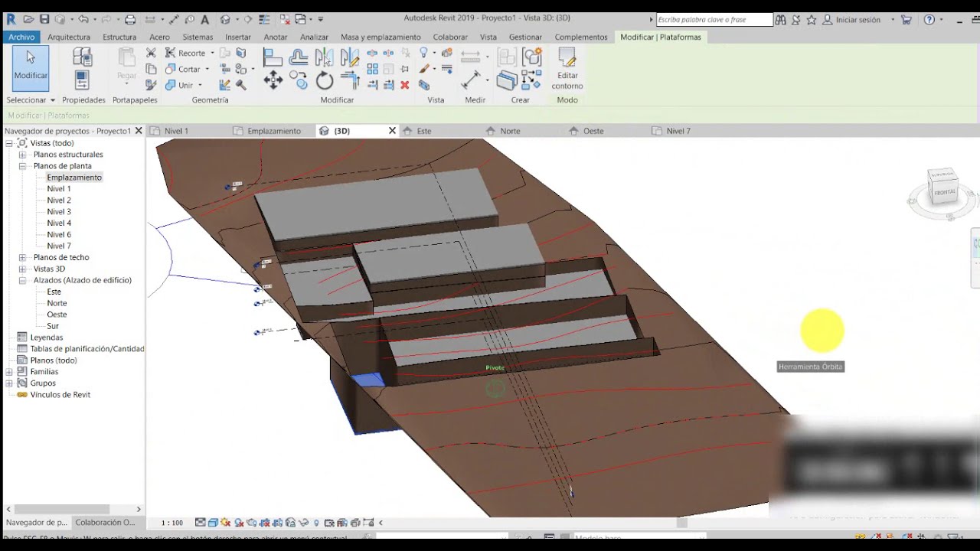Screen dimensions: 980x551
Task: Click the Print icon in quick access toolbar
Action: pos(130,19)
